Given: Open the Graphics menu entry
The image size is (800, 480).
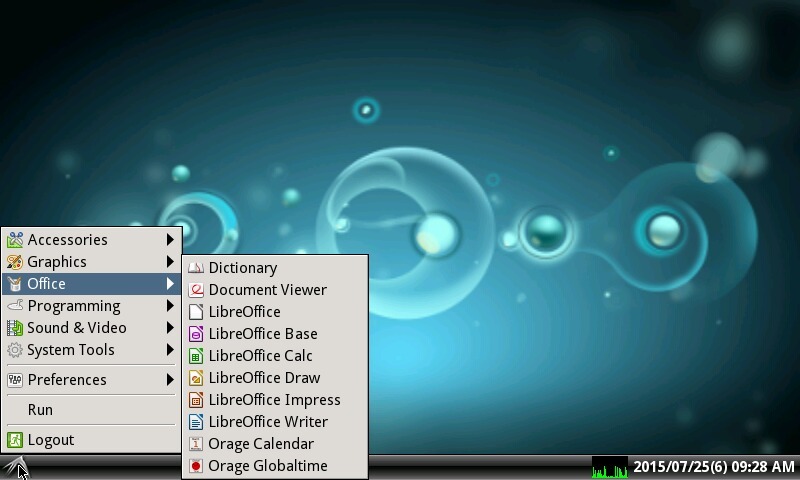Looking at the screenshot, I should tap(92, 262).
